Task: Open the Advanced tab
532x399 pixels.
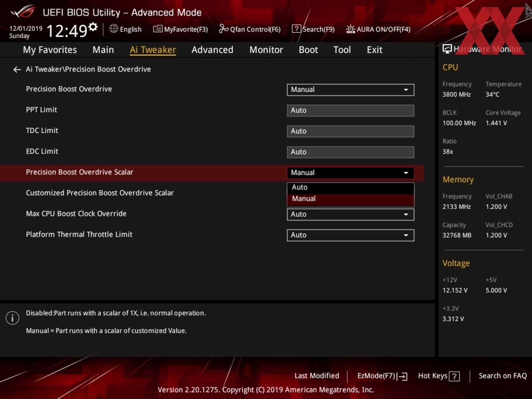Action: 212,50
